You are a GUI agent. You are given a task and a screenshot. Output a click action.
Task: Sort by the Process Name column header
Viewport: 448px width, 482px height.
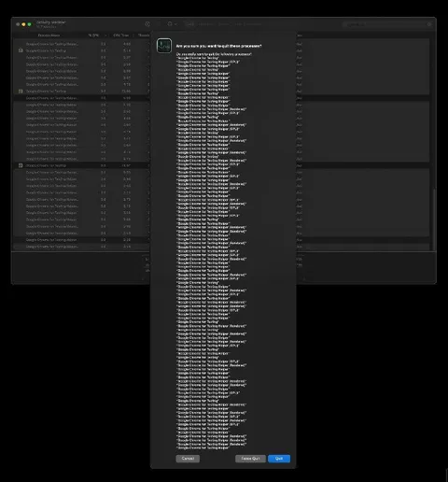click(x=49, y=35)
